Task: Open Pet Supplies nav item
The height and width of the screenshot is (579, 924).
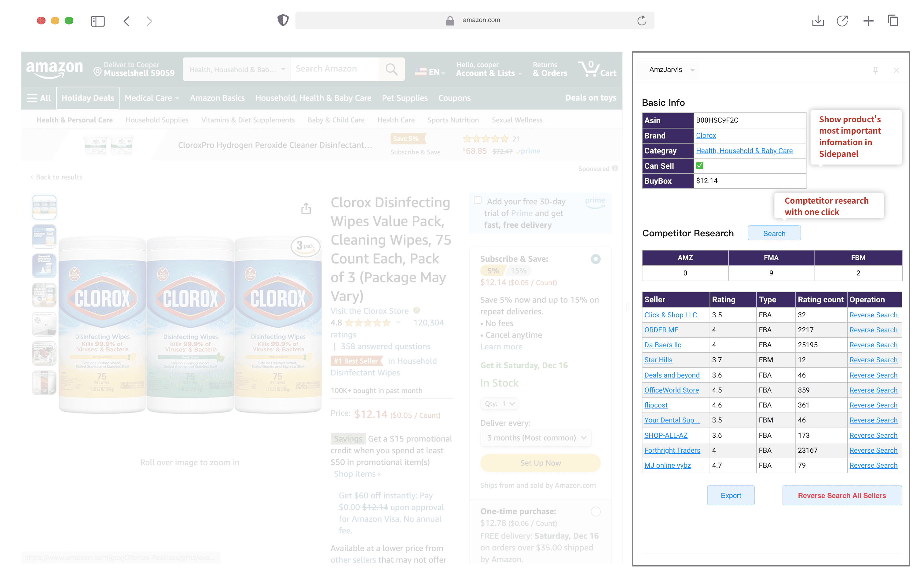Action: [405, 98]
